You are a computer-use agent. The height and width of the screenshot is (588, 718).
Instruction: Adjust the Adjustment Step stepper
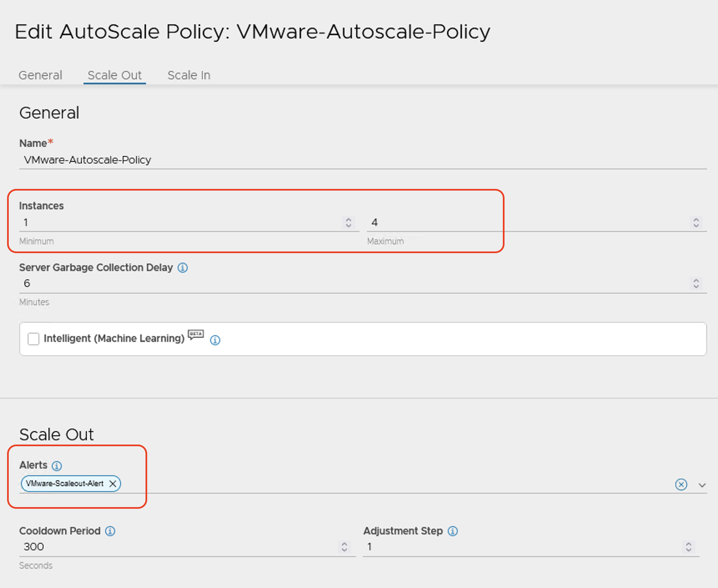tap(689, 547)
